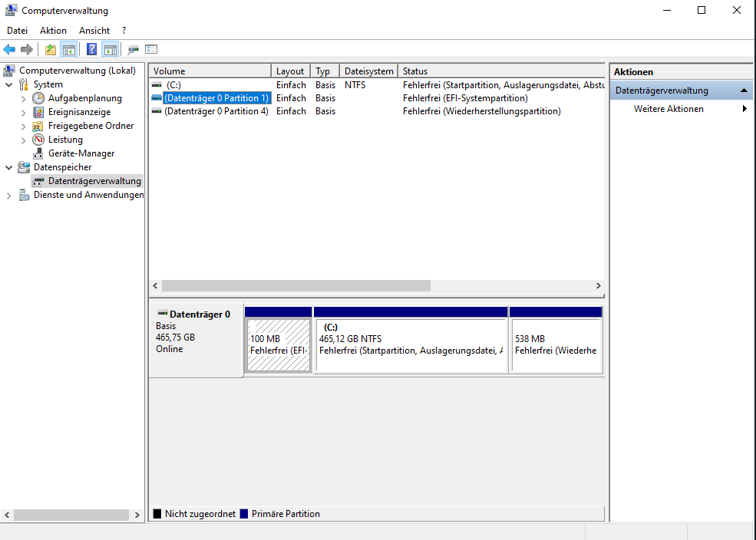
Task: Click the Computerverwaltung title bar app icon
Action: [x=11, y=10]
